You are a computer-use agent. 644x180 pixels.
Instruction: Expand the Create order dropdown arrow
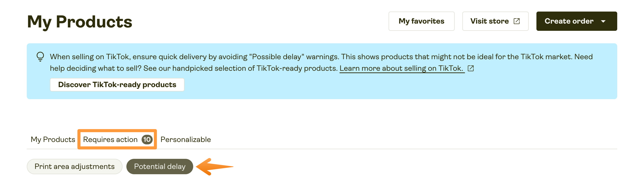click(x=603, y=21)
